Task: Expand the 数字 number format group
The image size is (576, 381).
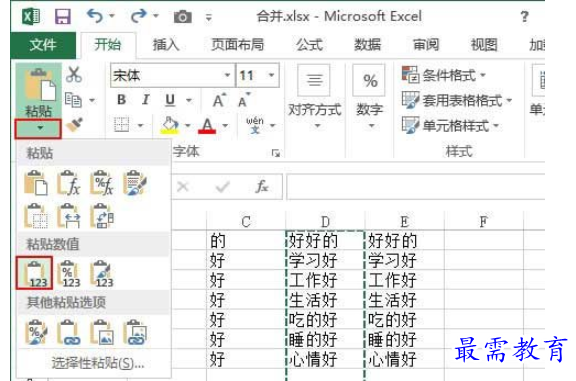Action: pyautogui.click(x=370, y=98)
